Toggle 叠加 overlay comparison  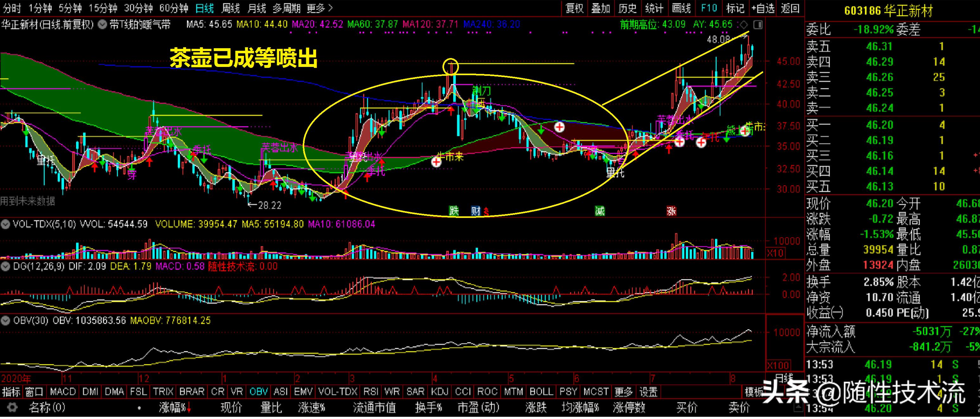click(601, 8)
